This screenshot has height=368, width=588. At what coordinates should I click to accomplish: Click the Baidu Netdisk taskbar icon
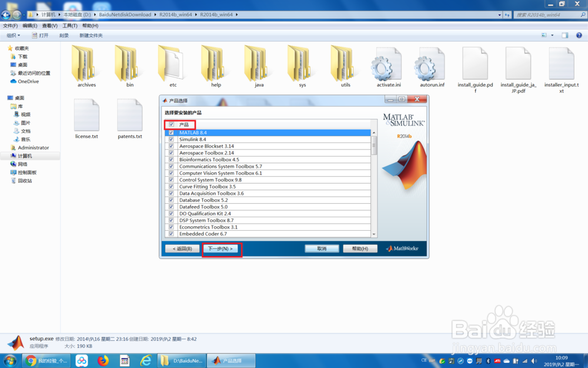[x=81, y=361]
